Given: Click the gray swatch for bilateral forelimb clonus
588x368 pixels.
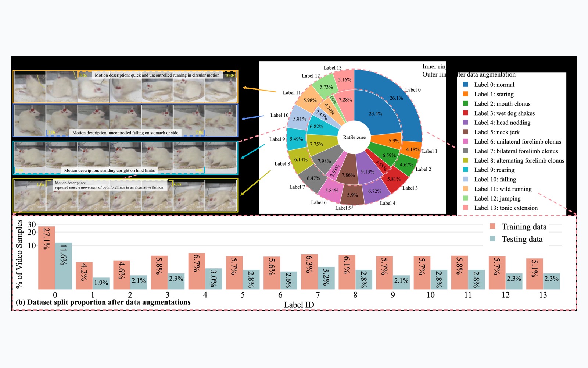Looking at the screenshot, I should tap(465, 151).
